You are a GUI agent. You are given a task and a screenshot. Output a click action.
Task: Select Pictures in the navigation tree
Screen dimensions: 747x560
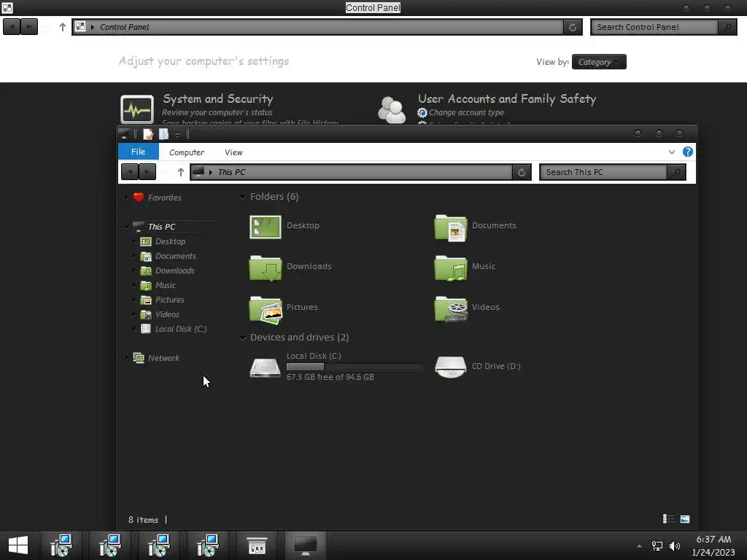point(169,300)
